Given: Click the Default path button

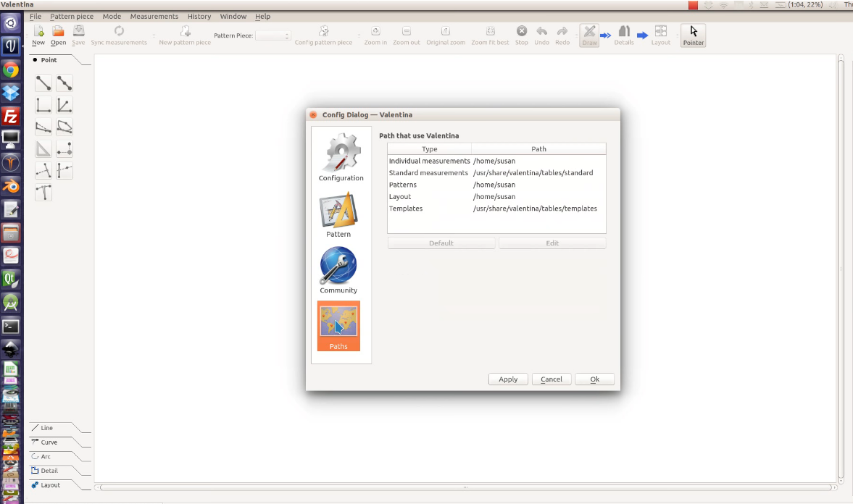Looking at the screenshot, I should pos(441,243).
